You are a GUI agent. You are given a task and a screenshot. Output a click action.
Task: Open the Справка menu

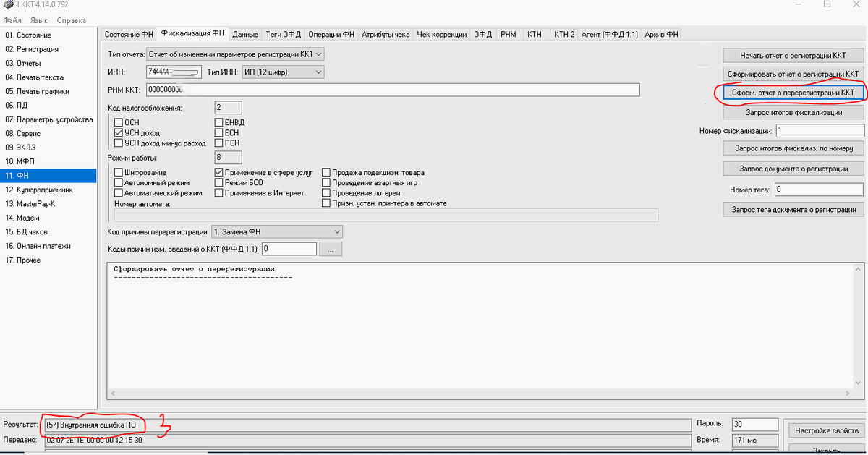(x=71, y=20)
